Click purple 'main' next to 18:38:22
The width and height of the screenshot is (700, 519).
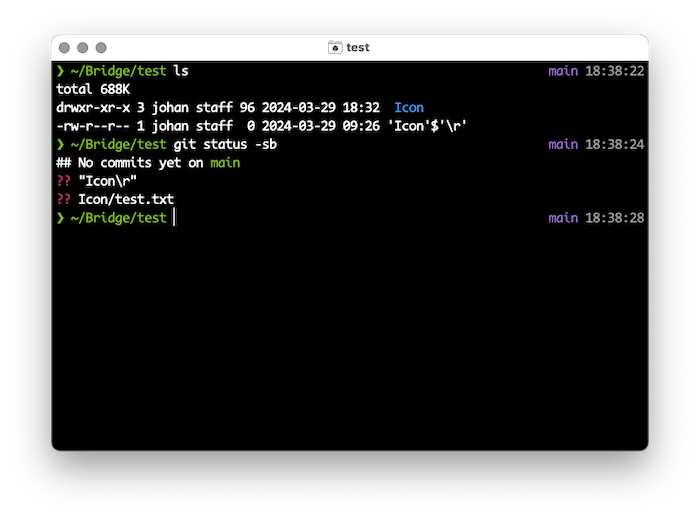tap(563, 71)
